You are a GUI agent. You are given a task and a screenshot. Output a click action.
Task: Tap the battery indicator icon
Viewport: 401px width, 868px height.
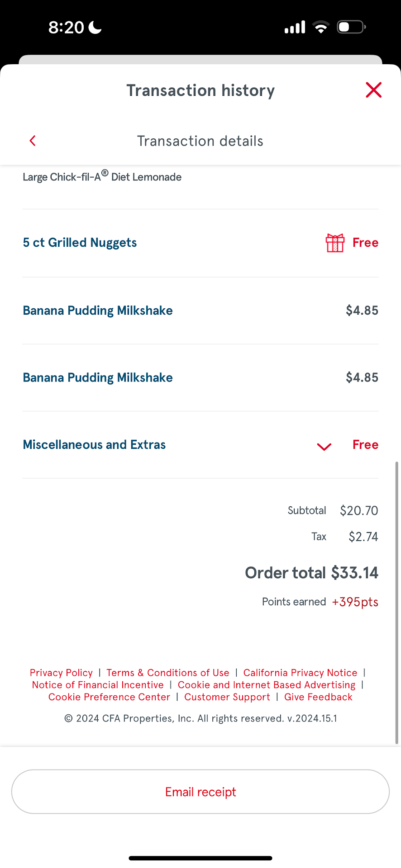point(351,28)
